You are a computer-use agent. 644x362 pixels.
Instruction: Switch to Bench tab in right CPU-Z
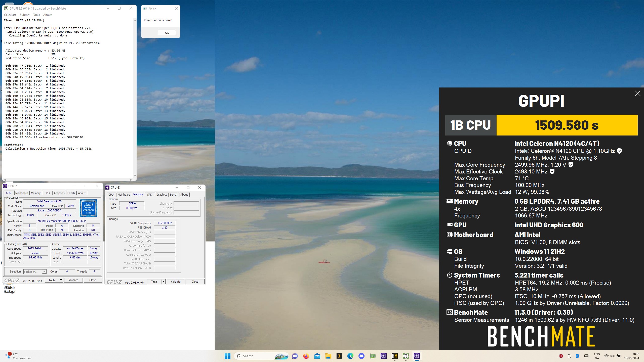[x=174, y=195]
